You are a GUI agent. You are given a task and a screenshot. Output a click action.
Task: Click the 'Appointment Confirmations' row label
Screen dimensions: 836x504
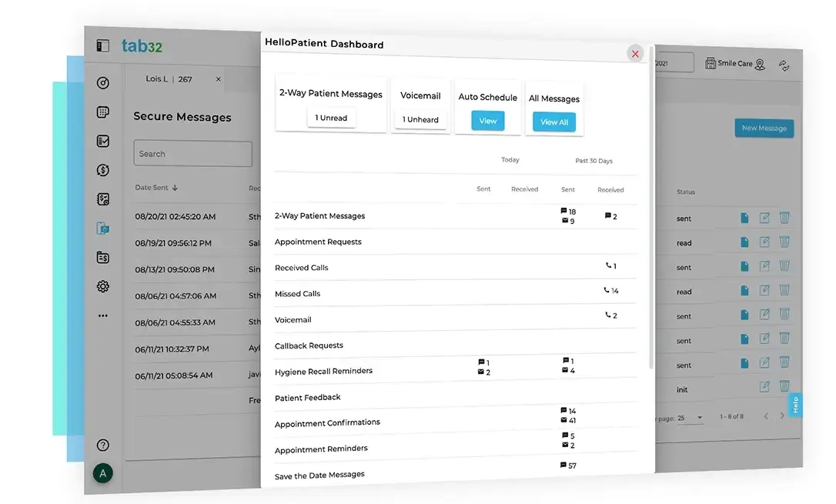click(x=327, y=423)
